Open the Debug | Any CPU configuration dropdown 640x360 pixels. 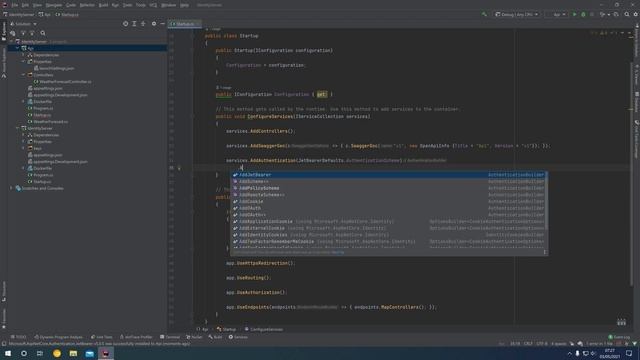tap(516, 14)
